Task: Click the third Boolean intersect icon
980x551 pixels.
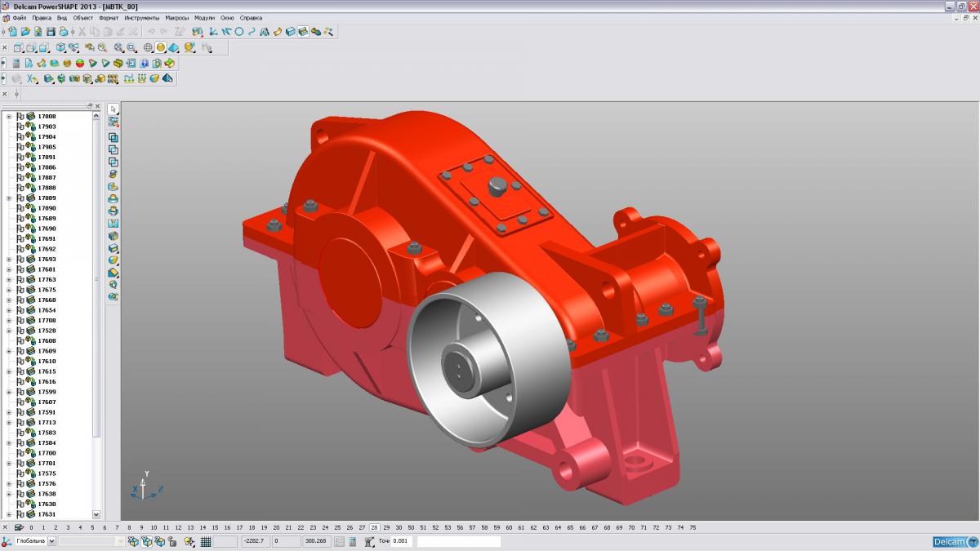Action: pyautogui.click(x=114, y=162)
